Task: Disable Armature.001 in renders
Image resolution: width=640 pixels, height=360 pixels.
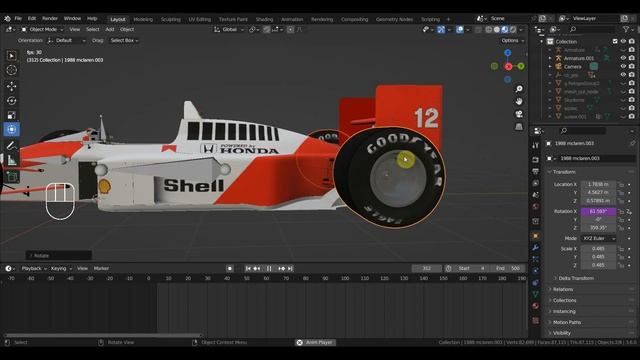Action: 632,58
